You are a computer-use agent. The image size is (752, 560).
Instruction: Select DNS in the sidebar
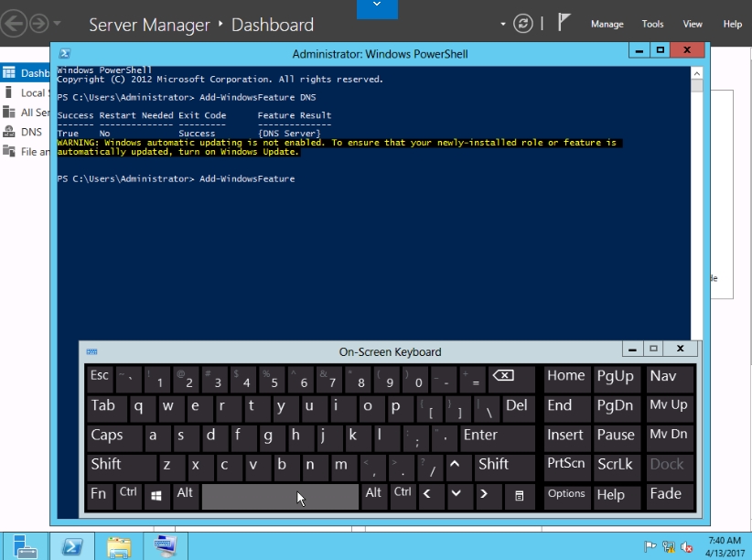(25, 132)
